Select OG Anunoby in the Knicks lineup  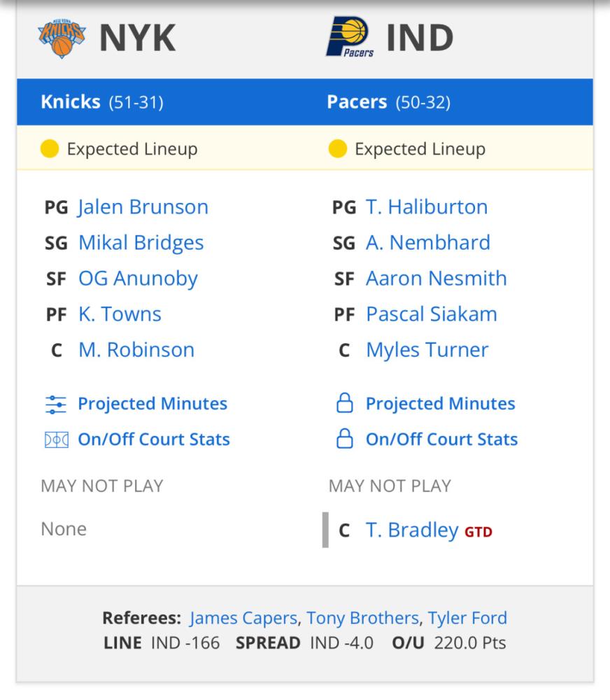tap(138, 279)
